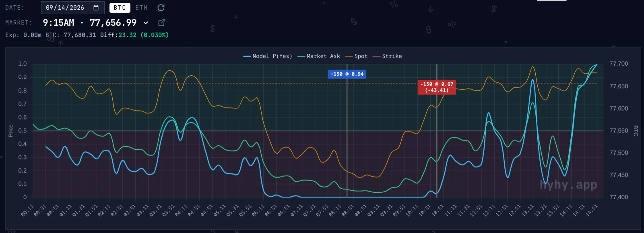The image size is (644, 233).
Task: Click the 08:31 time axis label
Action: click(348, 210)
